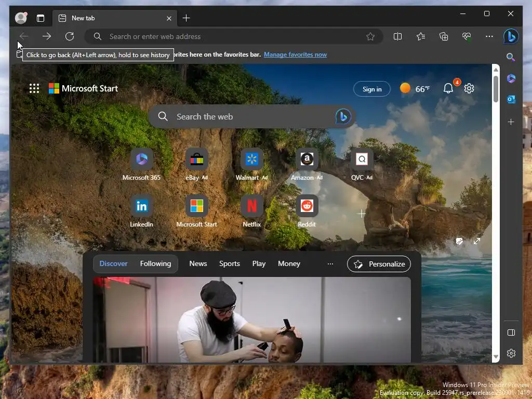Click the Personalize button

click(x=379, y=264)
